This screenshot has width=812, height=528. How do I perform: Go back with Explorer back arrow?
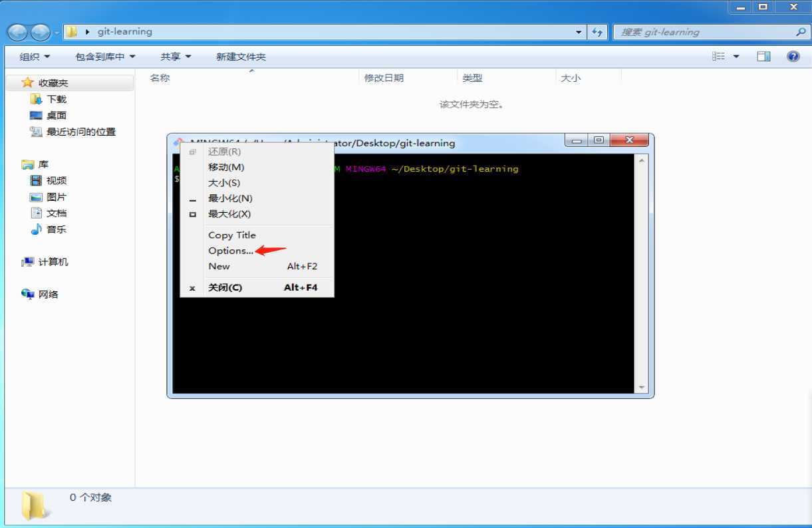(x=19, y=32)
